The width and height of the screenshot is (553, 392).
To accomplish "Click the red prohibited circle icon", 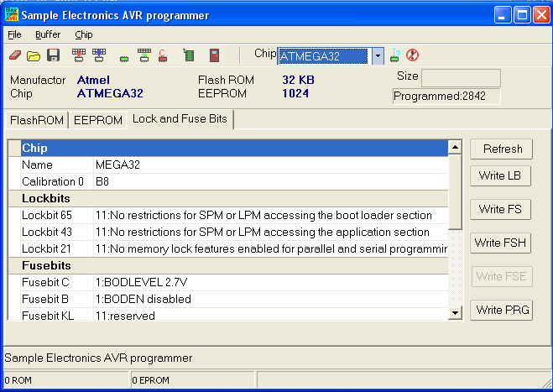I will coord(412,56).
